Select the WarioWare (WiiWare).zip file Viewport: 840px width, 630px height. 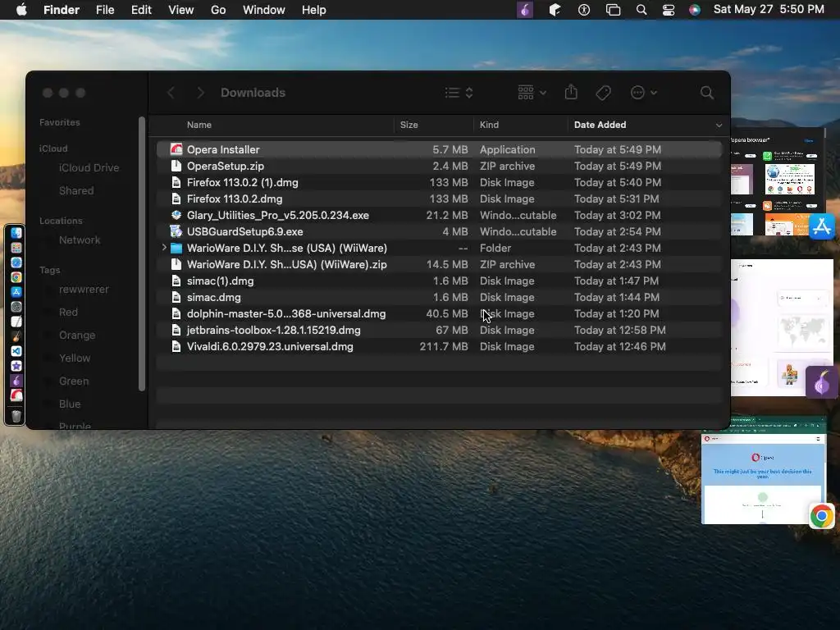pyautogui.click(x=440, y=264)
